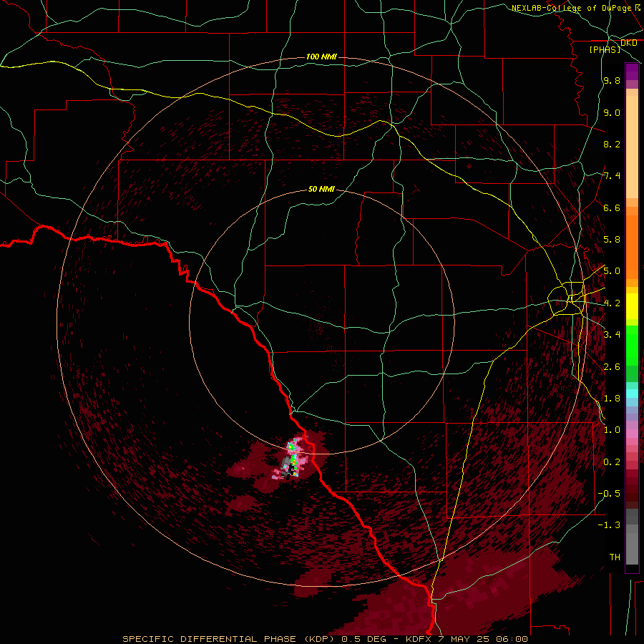
Task: Click the cyan segment of the color scale
Action: 632,394
